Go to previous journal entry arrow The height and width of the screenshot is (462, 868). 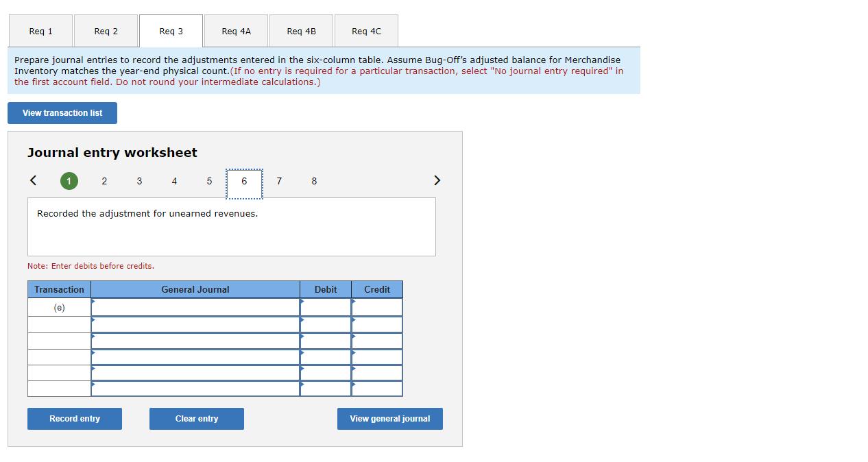coord(32,181)
